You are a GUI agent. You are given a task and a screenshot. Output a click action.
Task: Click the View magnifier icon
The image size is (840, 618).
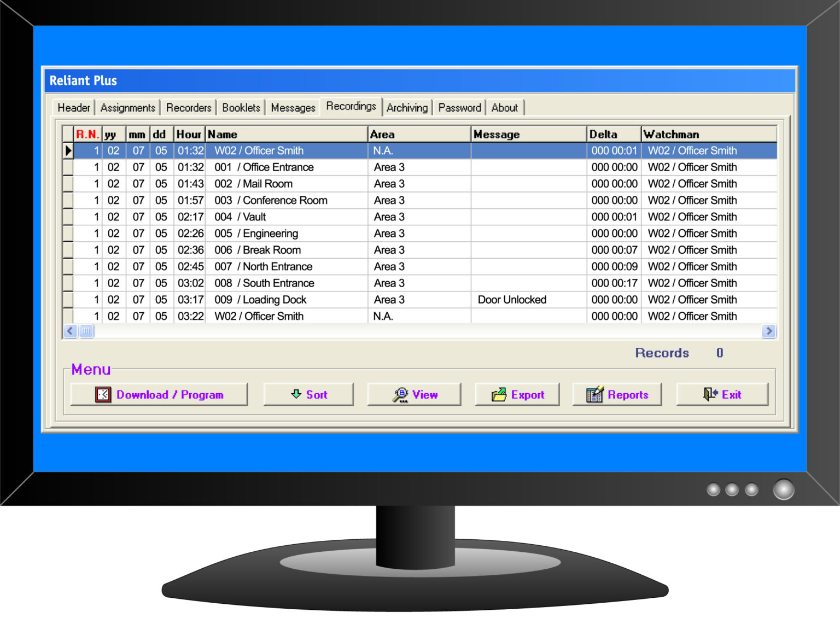(x=400, y=395)
